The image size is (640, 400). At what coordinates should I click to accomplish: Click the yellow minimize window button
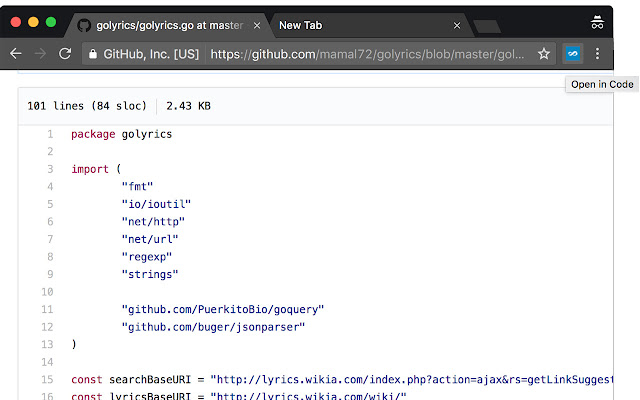click(33, 22)
